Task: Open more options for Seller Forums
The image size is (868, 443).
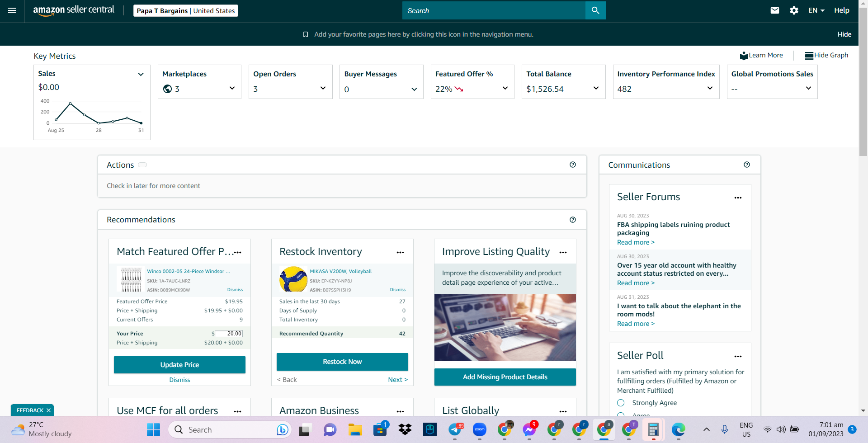Action: (x=738, y=198)
